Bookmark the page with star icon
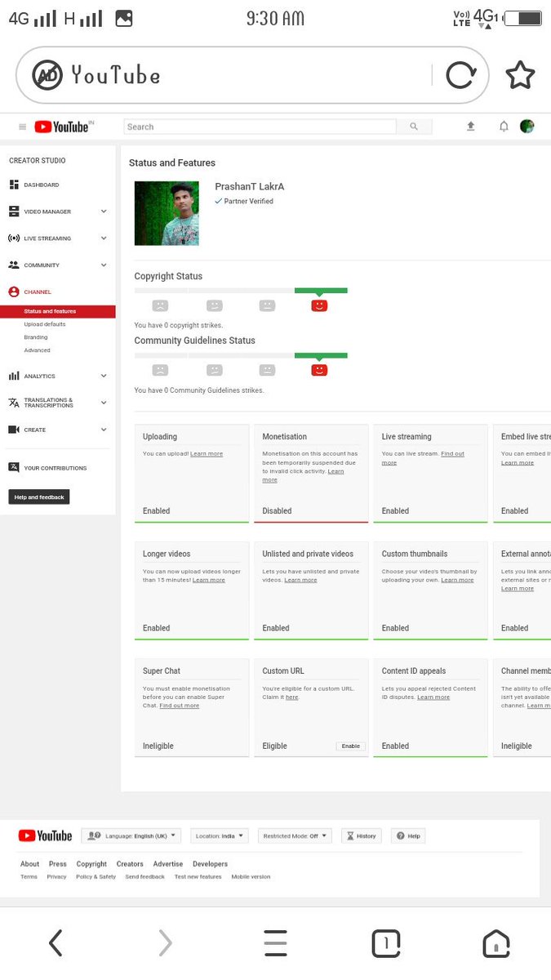 tap(520, 75)
